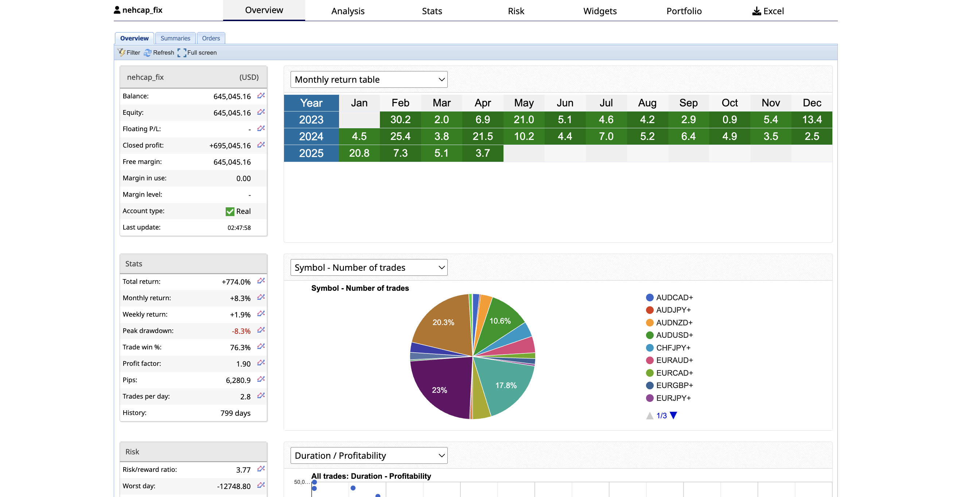Viewport: 980px width, 497px height.
Task: Open the Orders sub-tab
Action: coord(211,38)
